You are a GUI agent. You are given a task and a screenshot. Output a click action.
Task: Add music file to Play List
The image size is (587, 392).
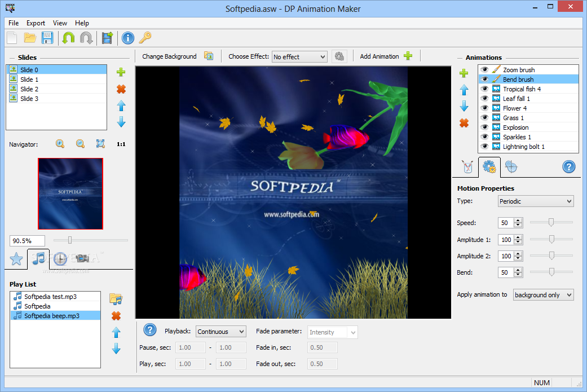(x=116, y=299)
